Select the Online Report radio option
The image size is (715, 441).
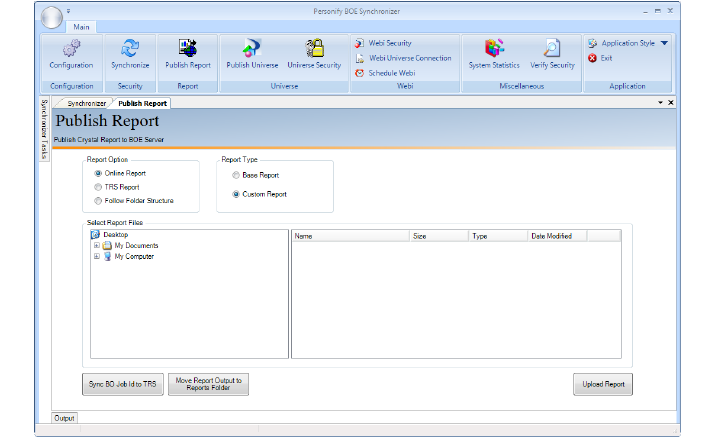[x=98, y=173]
